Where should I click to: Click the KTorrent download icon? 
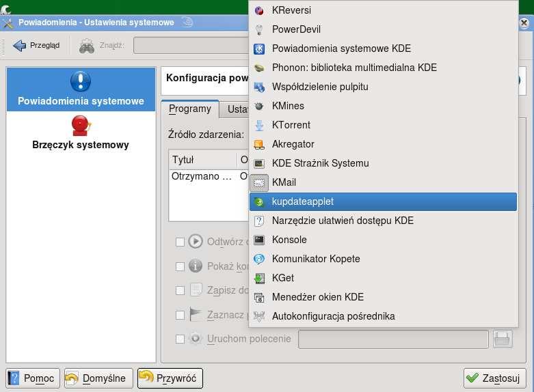pyautogui.click(x=259, y=125)
